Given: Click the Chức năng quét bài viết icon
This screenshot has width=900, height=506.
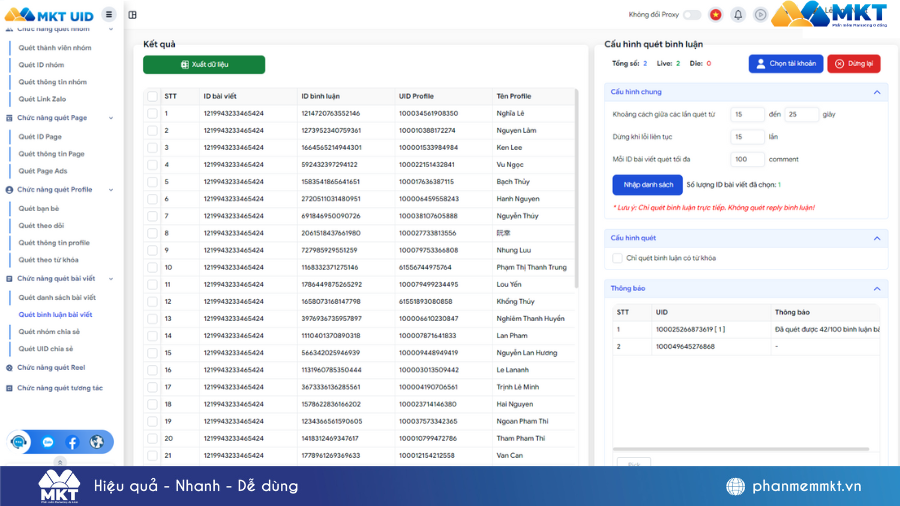Looking at the screenshot, I should click(9, 279).
